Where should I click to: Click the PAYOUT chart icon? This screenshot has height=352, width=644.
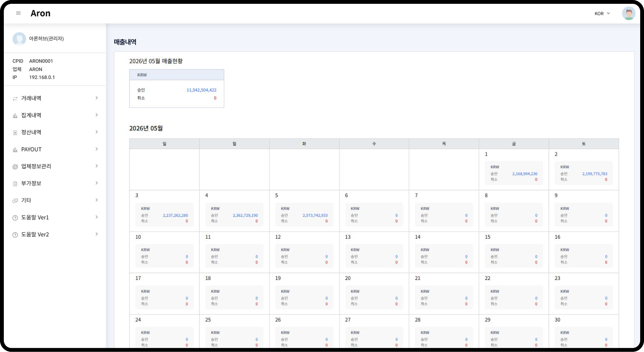point(15,150)
